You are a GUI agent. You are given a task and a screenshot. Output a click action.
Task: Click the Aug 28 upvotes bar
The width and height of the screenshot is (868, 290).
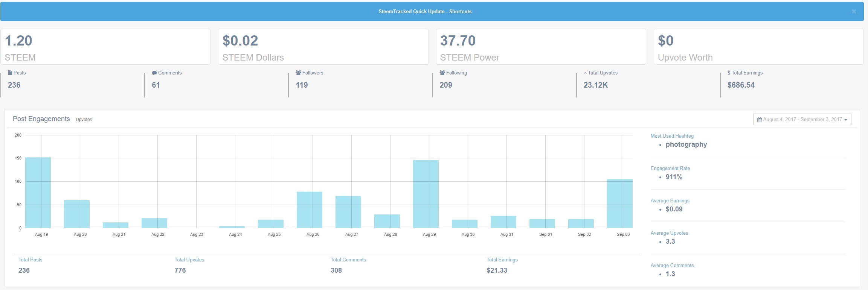[x=387, y=221]
